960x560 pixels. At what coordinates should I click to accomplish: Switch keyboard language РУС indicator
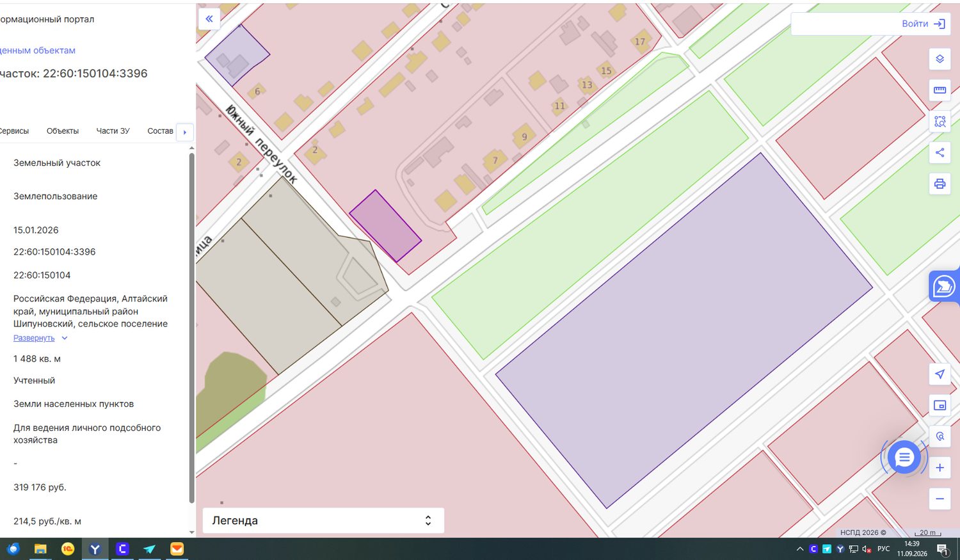point(884,549)
